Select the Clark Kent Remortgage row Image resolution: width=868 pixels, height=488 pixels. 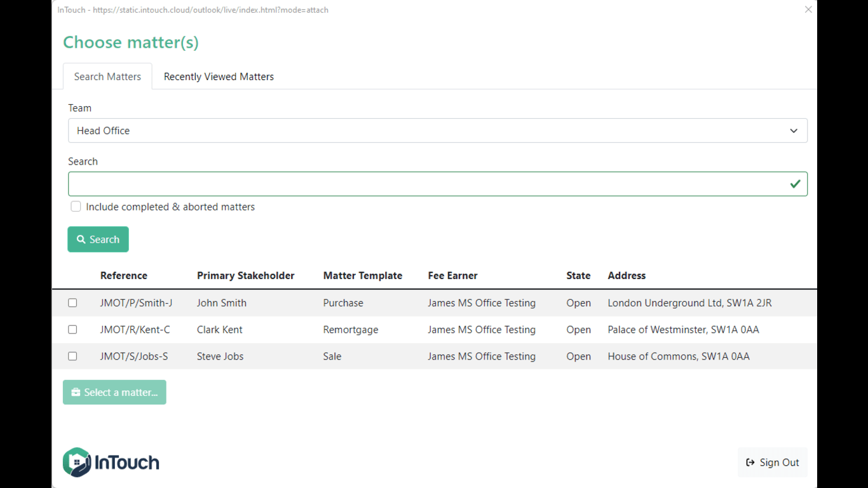click(351, 330)
